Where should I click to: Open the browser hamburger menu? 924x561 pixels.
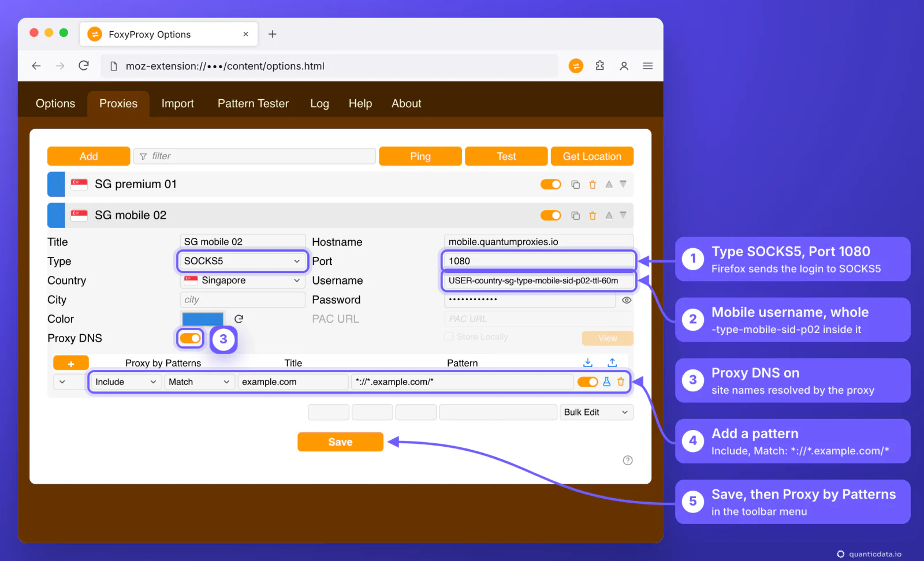pos(648,66)
